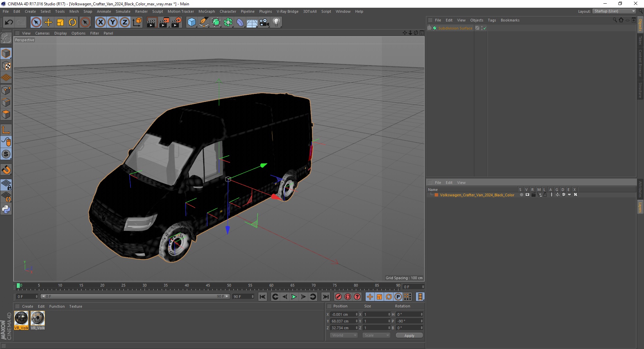Render the active view
Image resolution: width=644 pixels, height=349 pixels.
152,22
